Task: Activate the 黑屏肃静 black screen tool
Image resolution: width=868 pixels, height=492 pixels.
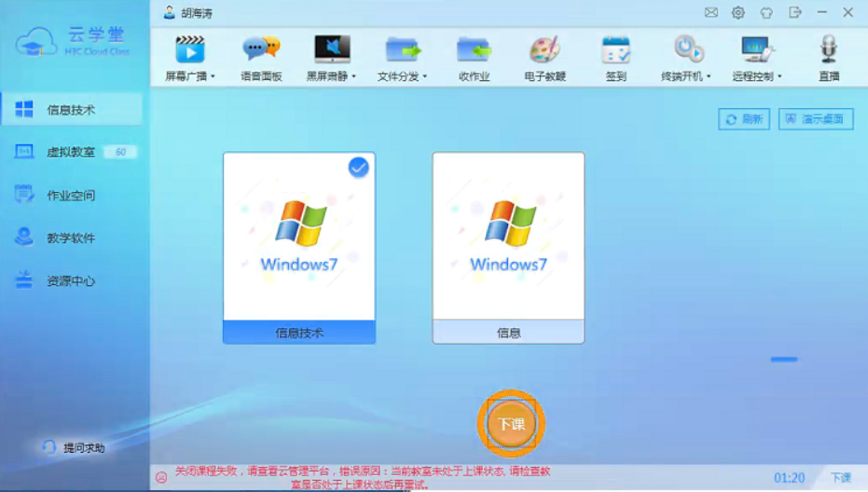Action: pos(332,49)
